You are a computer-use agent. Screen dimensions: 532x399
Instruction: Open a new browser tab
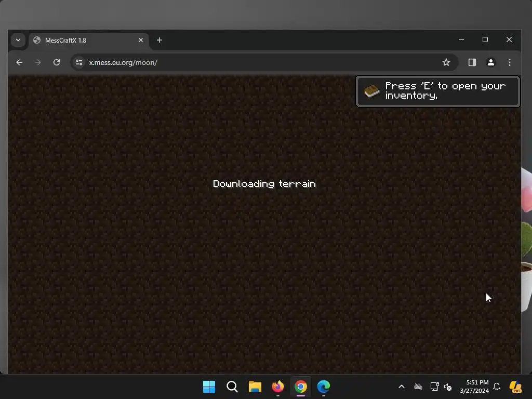click(159, 40)
